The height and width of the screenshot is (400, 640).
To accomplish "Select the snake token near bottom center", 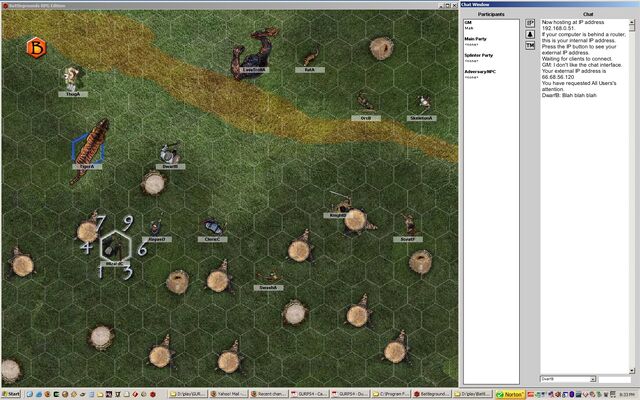I will [x=268, y=277].
